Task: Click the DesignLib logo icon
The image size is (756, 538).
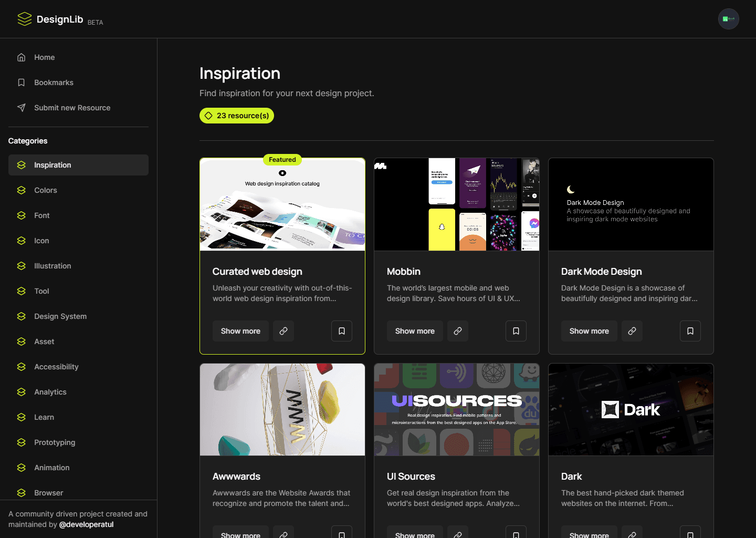Action: point(25,19)
